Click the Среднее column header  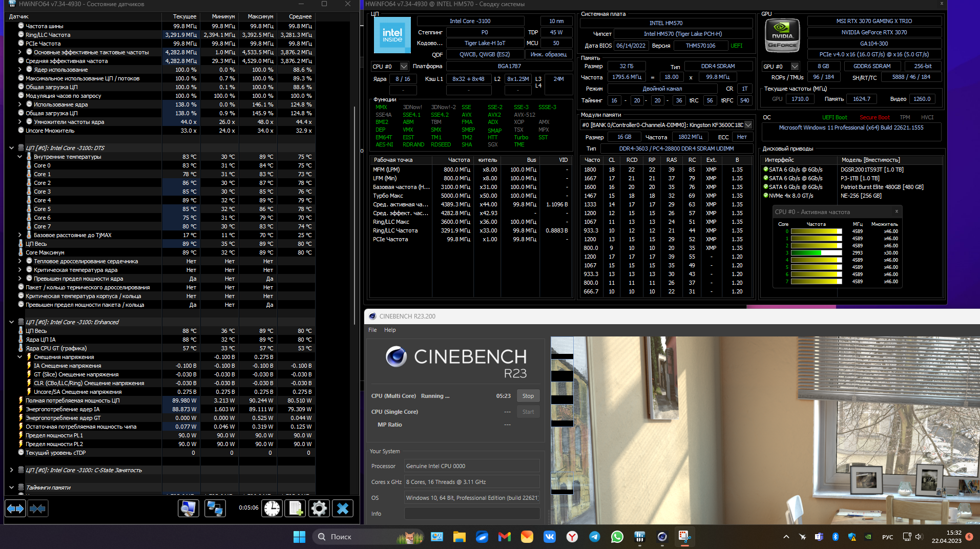click(296, 16)
